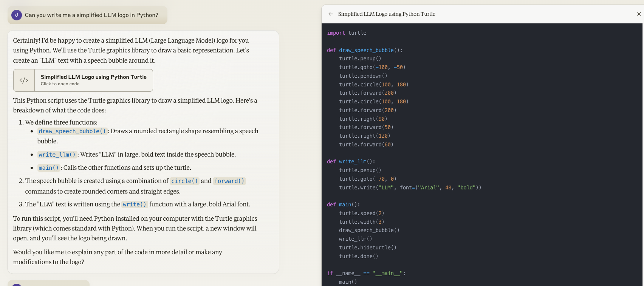Place cursor on the turtle.speed(2) line
Screen dimensions: 644x286
[x=361, y=213]
